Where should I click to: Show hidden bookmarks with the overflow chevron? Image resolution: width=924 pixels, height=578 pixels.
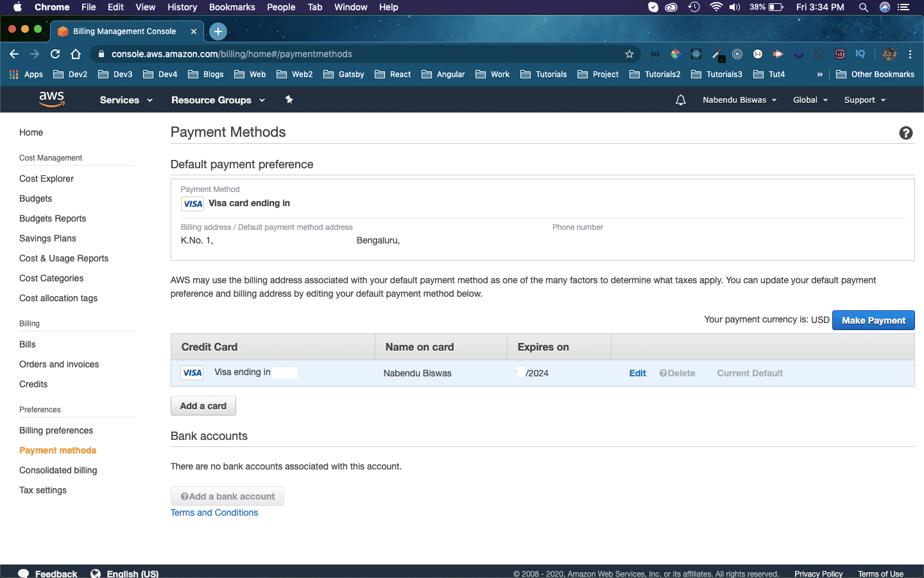pos(819,74)
